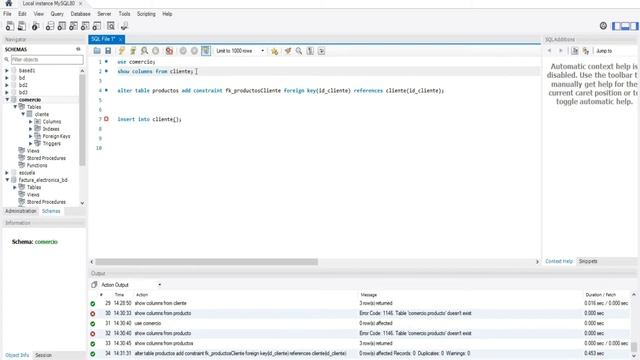Close the SQL File 1 tab
The image size is (640, 360).
[120, 39]
